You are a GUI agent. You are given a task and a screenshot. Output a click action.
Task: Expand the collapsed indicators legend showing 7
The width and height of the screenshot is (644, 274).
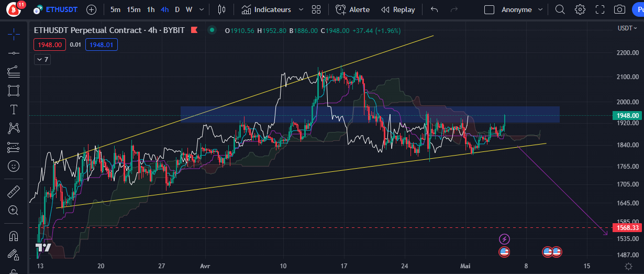point(42,59)
